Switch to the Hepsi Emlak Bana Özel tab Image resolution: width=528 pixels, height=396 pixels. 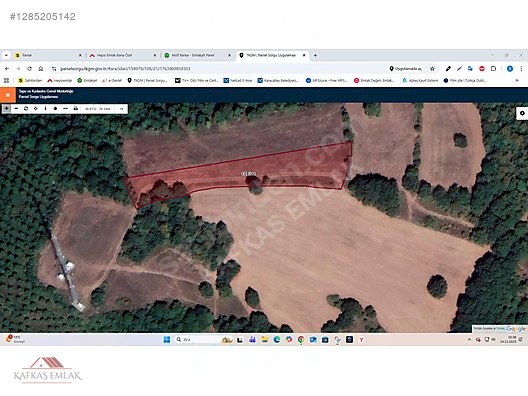(122, 55)
